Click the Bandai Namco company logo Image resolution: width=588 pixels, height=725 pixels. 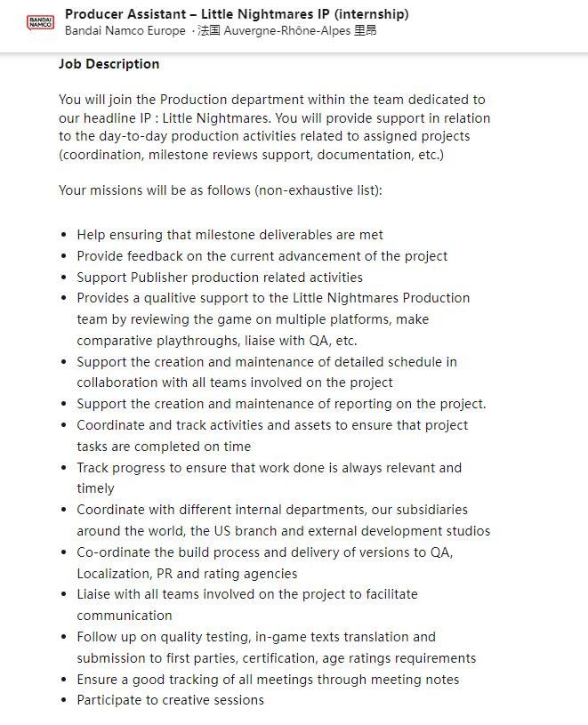coord(41,22)
